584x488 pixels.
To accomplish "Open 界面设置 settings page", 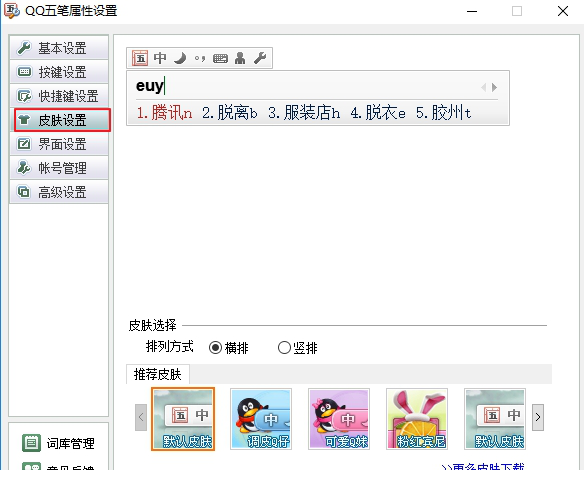I will point(59,144).
